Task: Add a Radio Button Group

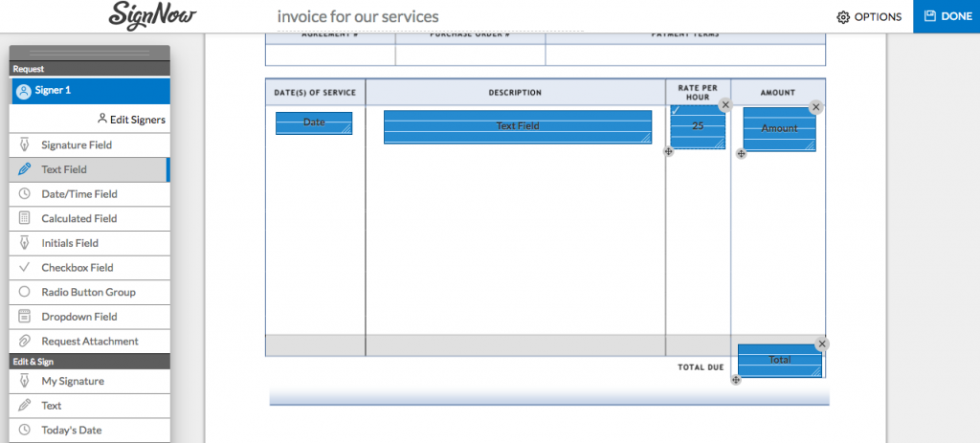Action: 88,292
